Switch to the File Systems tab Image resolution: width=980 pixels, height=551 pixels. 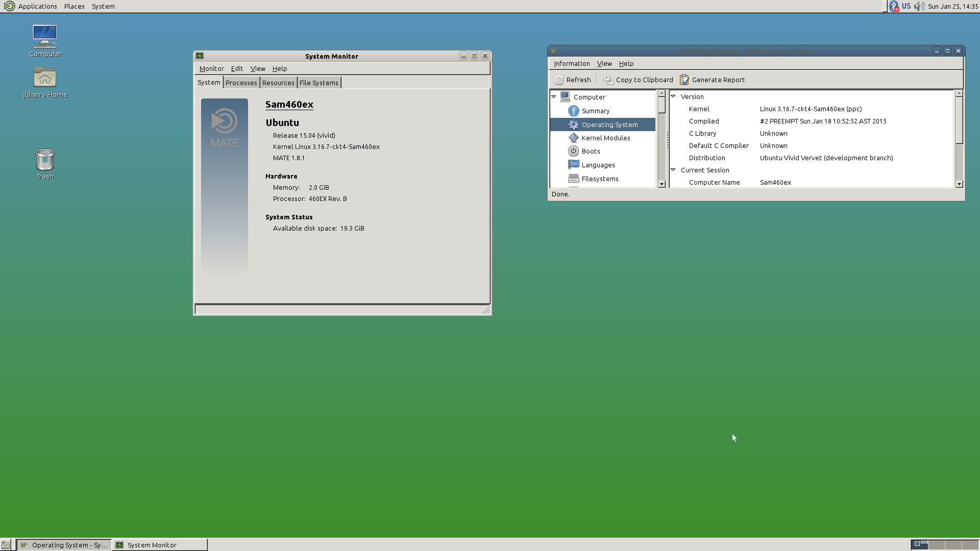pos(318,83)
